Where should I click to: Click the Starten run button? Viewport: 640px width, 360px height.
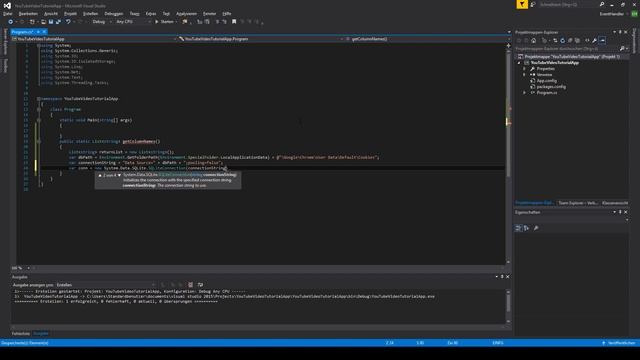point(164,22)
